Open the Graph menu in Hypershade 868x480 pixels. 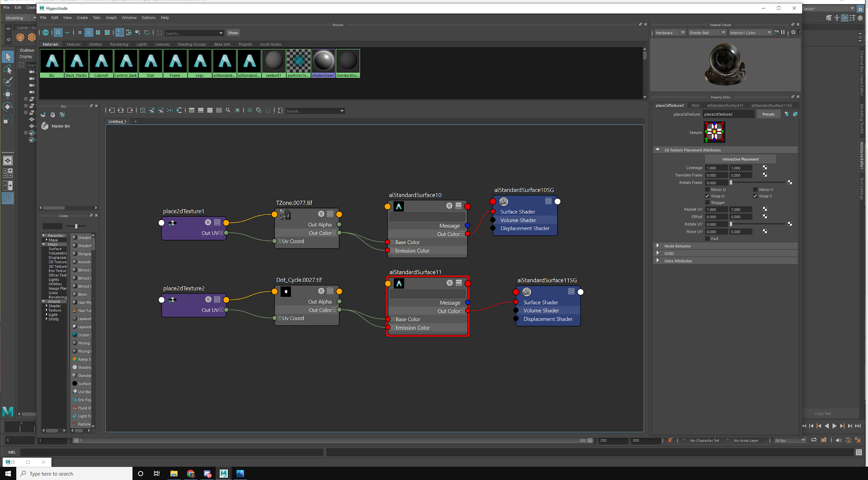[111, 17]
